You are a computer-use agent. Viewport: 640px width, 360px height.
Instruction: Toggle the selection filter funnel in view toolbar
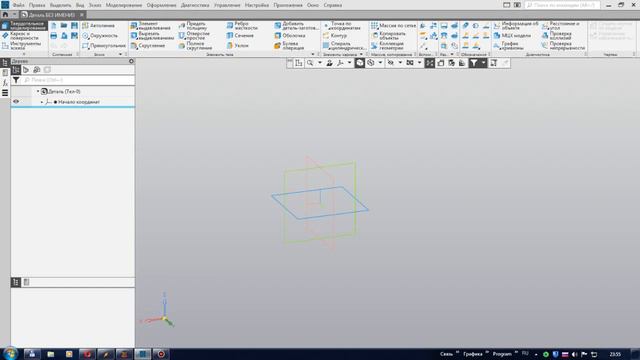[473, 63]
